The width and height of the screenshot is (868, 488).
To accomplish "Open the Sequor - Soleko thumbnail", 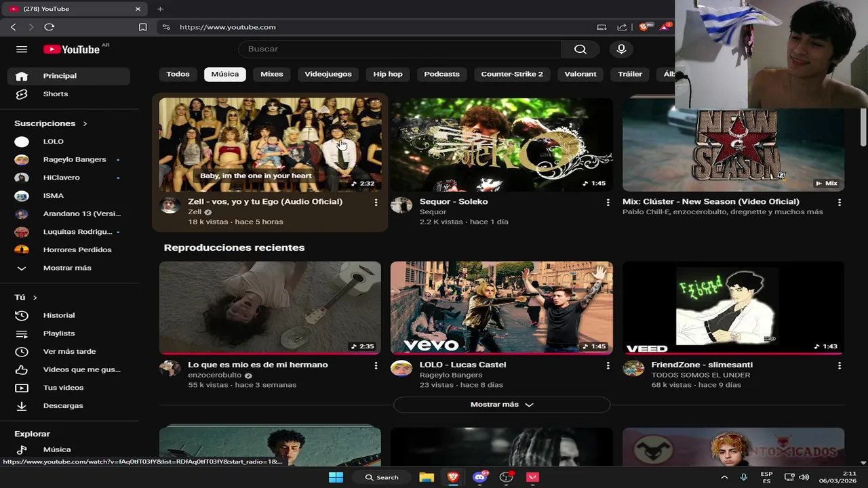I will coord(502,144).
